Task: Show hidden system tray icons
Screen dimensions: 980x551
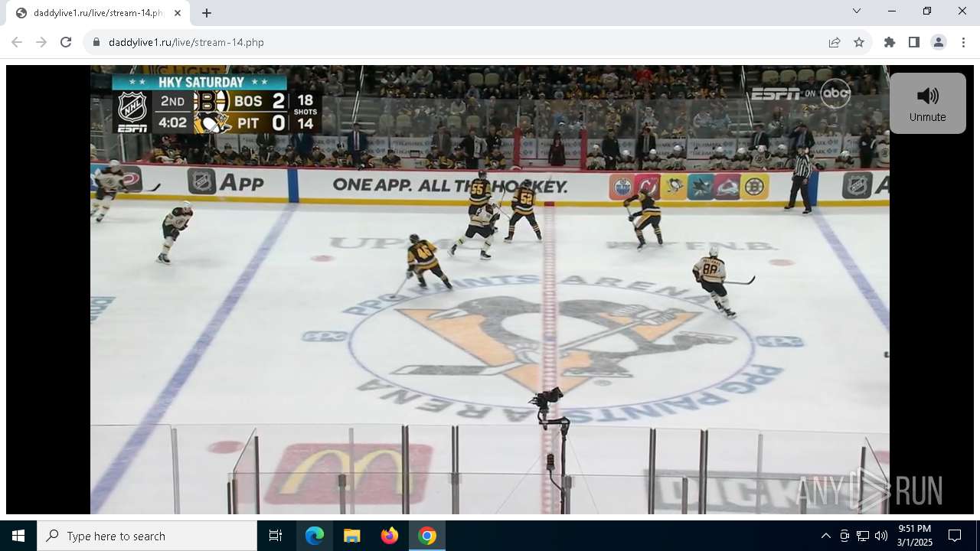Action: click(x=826, y=536)
